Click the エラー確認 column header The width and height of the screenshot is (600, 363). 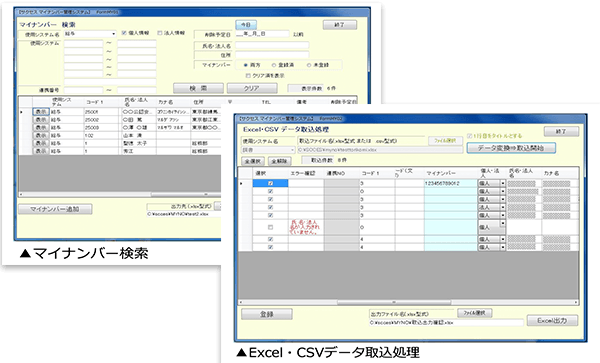(306, 173)
